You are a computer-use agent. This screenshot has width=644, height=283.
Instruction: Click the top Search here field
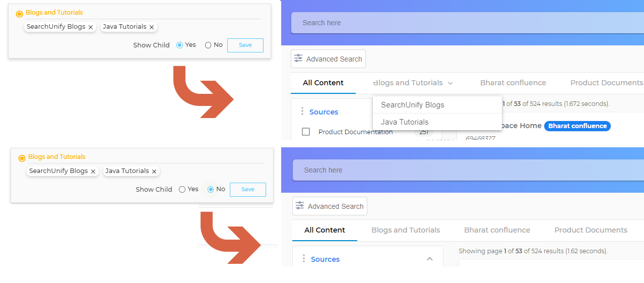click(468, 23)
